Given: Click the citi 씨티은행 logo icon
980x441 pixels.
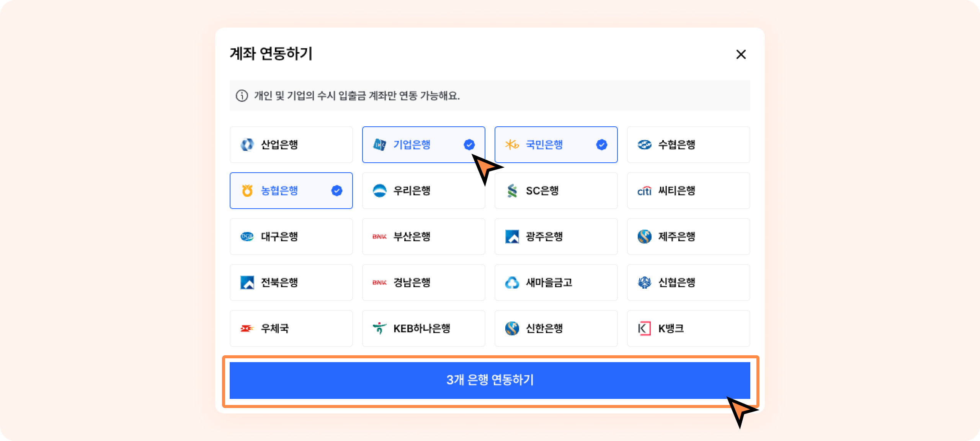Looking at the screenshot, I should 644,191.
